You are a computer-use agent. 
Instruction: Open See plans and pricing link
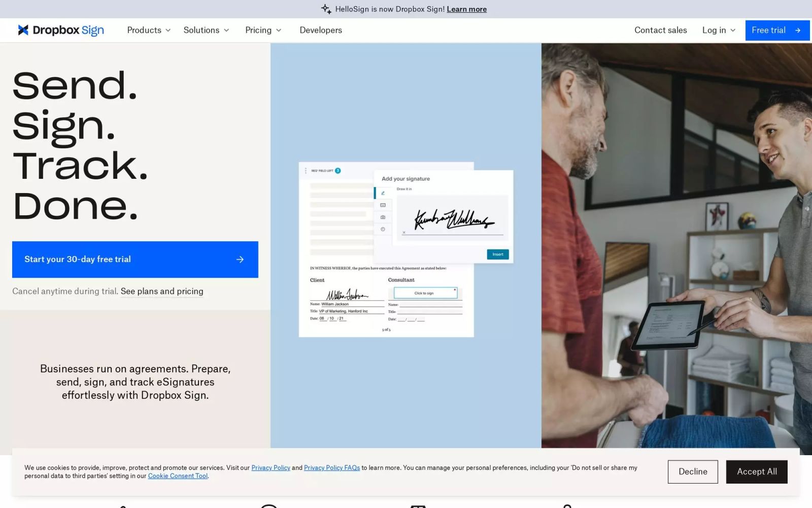coord(162,291)
